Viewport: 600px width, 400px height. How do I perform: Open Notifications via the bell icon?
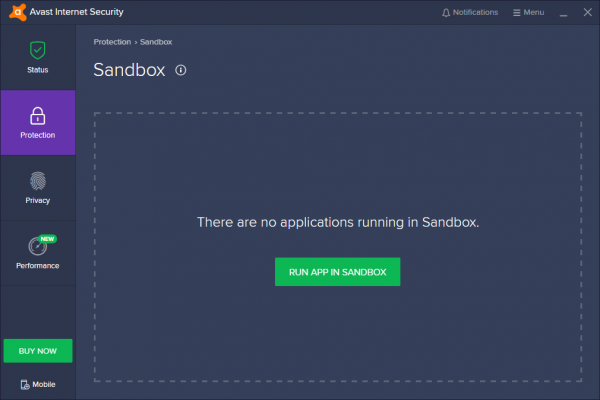click(x=446, y=13)
